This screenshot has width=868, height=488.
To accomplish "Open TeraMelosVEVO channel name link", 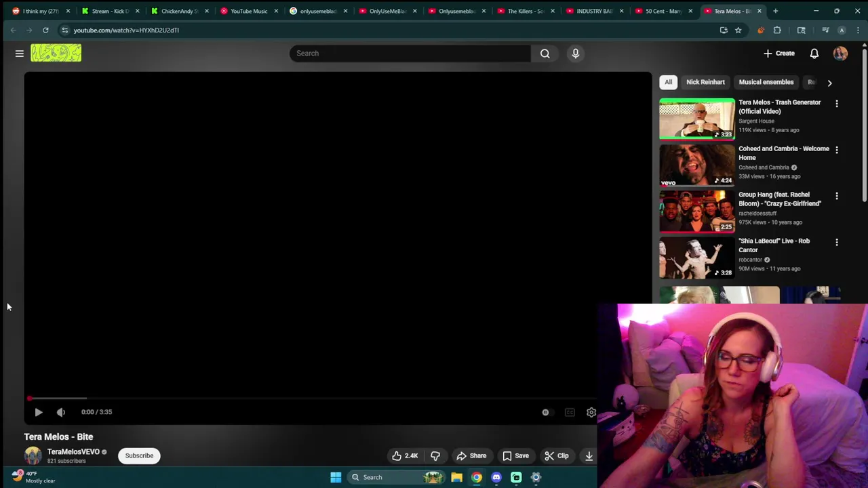I will pos(73,451).
